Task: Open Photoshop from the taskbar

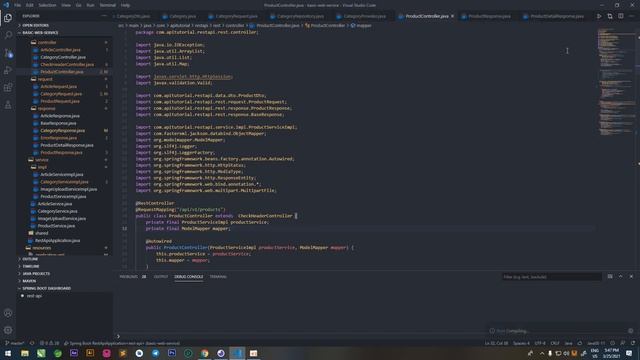Action: 172,353
